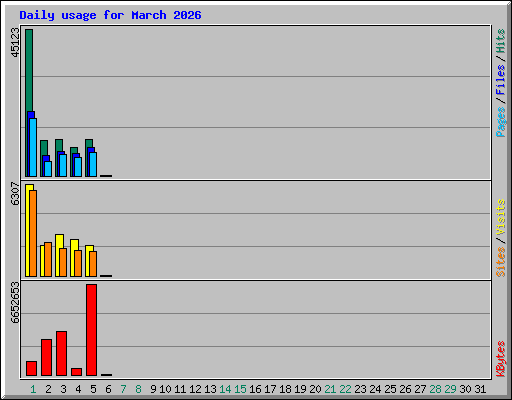Click the day 18 axis label
Image resolution: width=512 pixels, height=400 pixels.
tap(285, 389)
